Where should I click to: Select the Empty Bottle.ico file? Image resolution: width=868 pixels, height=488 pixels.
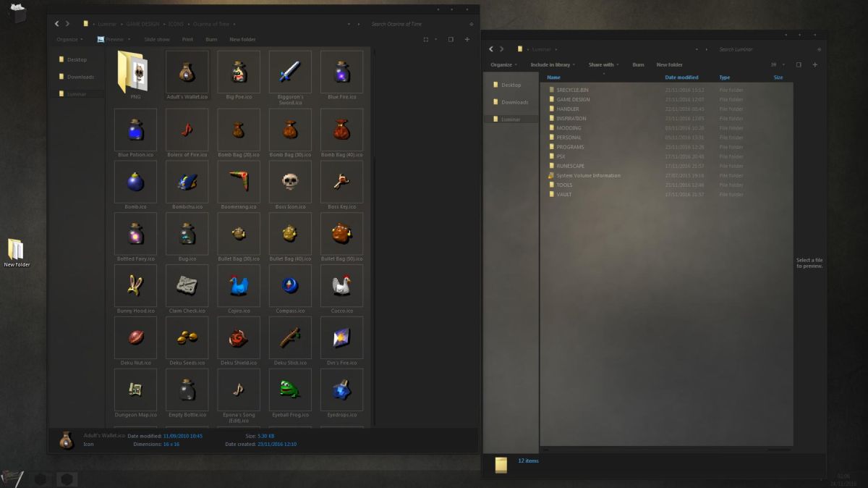(187, 394)
